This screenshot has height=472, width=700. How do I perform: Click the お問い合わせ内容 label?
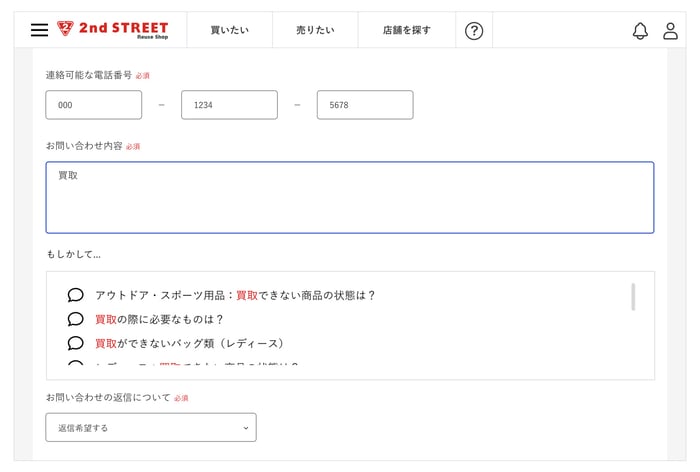pos(84,146)
